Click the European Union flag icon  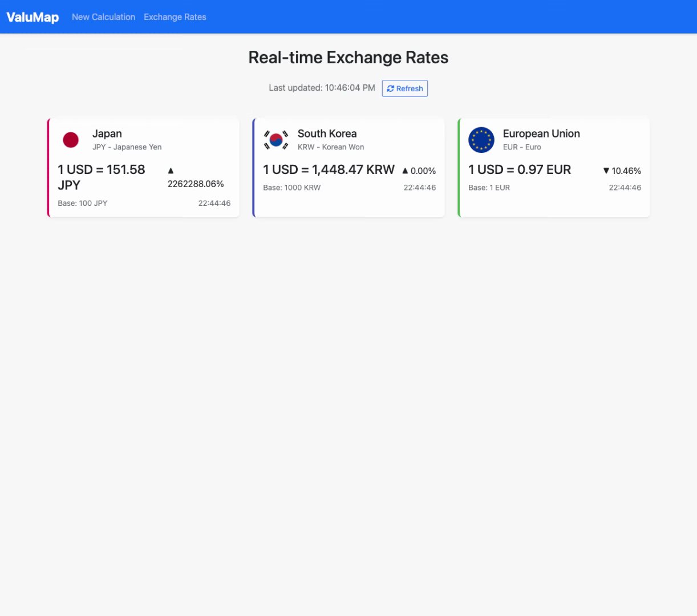(481, 140)
